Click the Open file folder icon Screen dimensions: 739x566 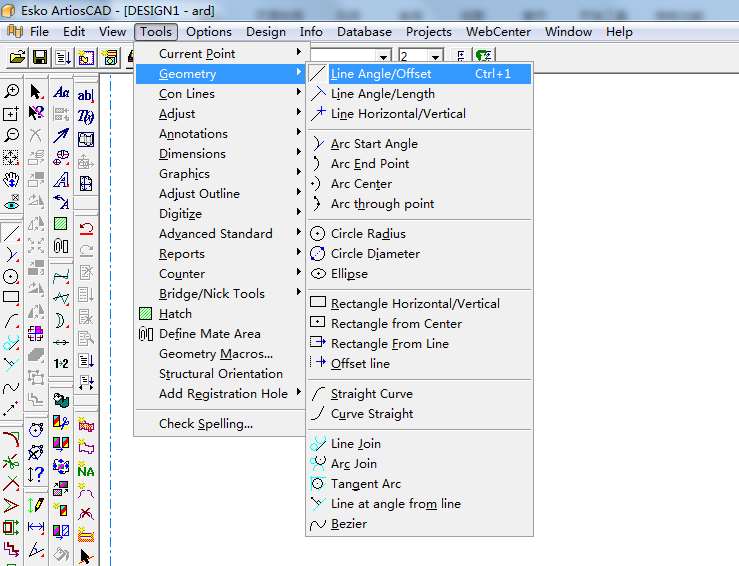pos(16,57)
